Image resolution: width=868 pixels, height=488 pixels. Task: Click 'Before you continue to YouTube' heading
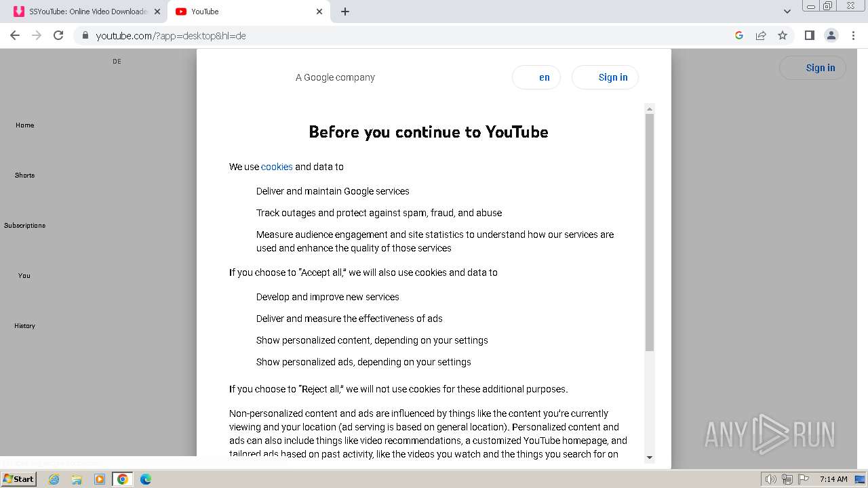coord(429,132)
